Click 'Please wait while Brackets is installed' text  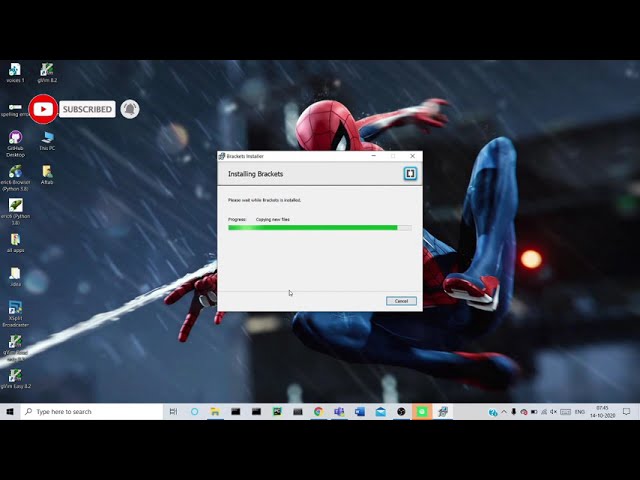264,200
